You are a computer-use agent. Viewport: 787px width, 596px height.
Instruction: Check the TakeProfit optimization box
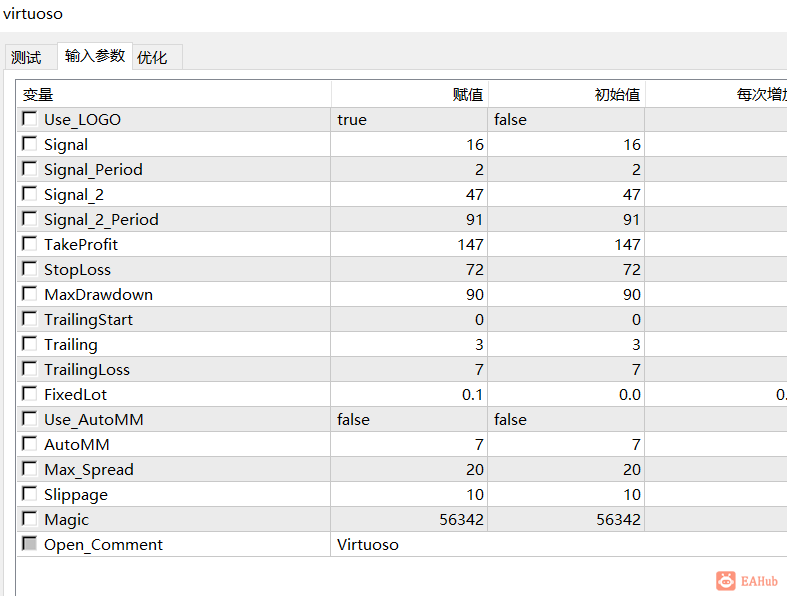[x=30, y=244]
